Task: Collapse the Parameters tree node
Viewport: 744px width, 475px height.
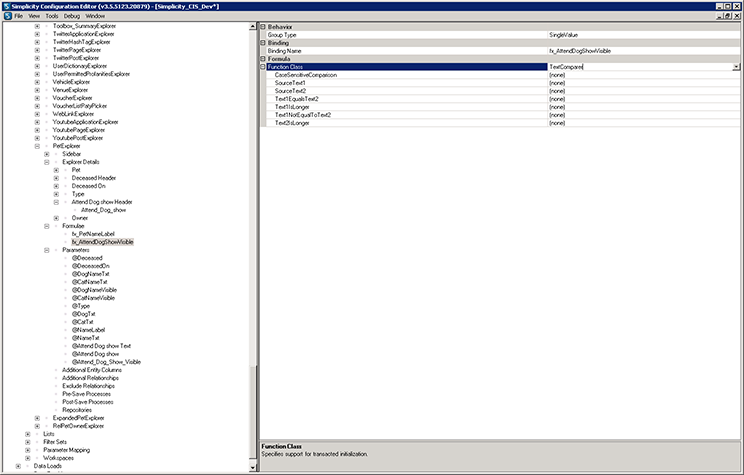Action: (46, 250)
